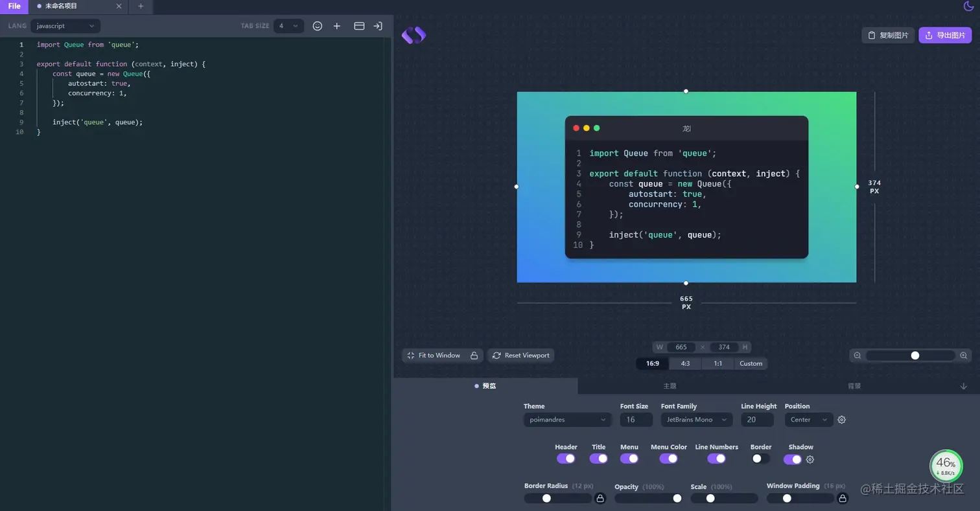The image size is (980, 511).
Task: Click the Opacity slider
Action: point(649,498)
